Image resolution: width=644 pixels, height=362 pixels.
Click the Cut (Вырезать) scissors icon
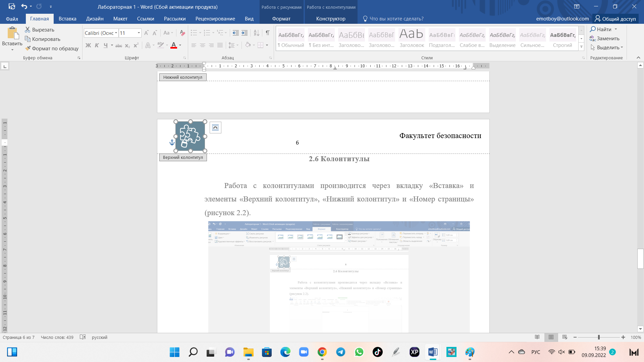coord(28,30)
